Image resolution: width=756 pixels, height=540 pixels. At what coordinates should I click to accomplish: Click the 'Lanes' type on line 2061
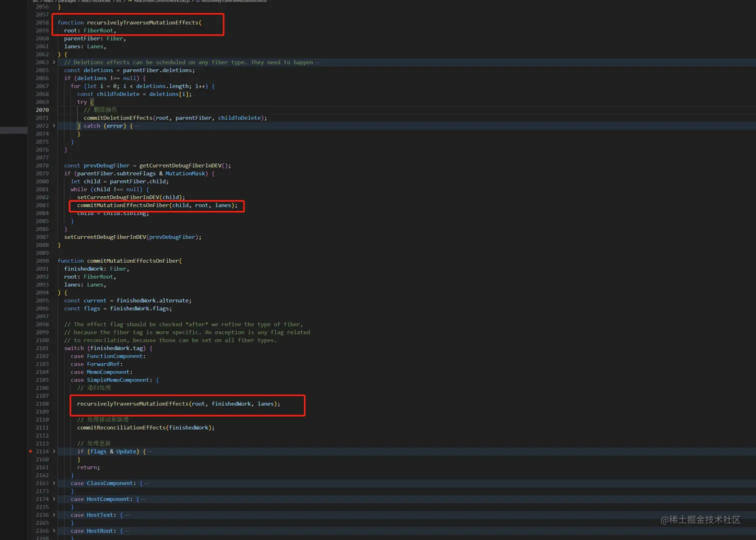tap(95, 46)
